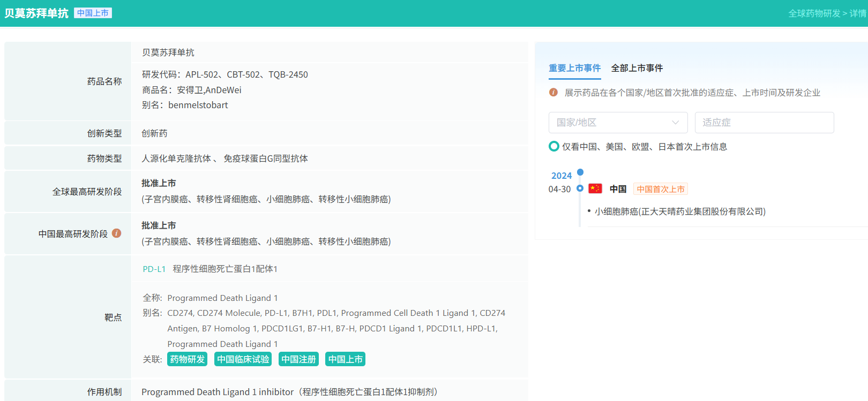The height and width of the screenshot is (401, 868).
Task: Switch to the 全部上市事件 tab
Action: 637,68
